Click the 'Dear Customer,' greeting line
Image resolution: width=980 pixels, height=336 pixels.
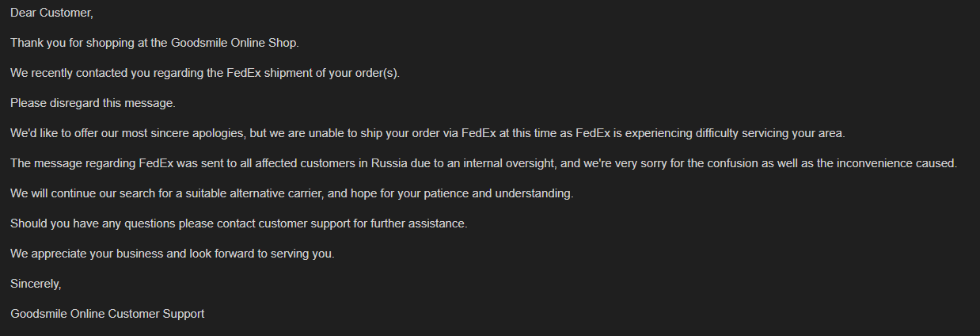(x=51, y=13)
